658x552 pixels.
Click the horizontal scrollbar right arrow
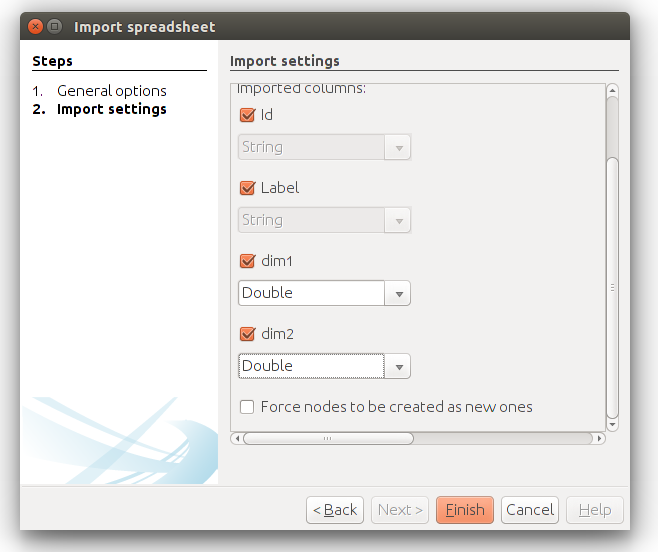click(x=599, y=439)
